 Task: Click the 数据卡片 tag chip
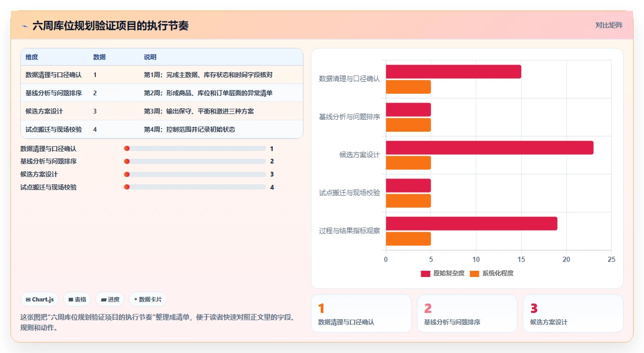148,299
